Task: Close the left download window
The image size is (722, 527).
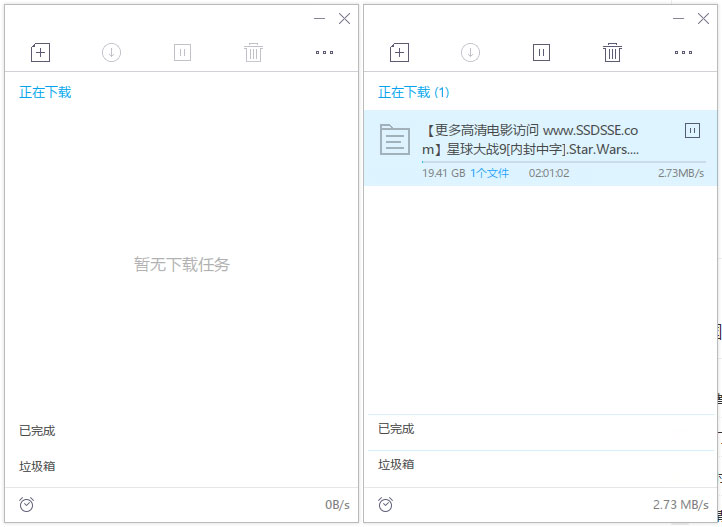Action: pos(344,18)
